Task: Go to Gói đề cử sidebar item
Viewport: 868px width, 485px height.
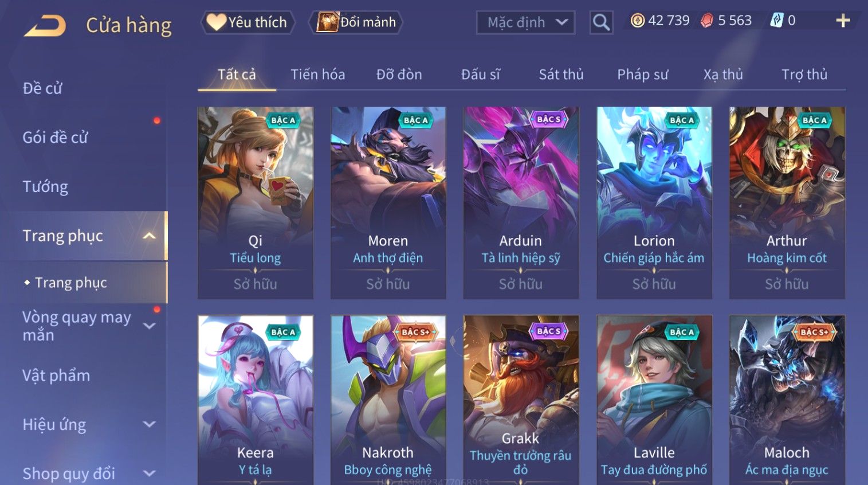Action: (55, 137)
